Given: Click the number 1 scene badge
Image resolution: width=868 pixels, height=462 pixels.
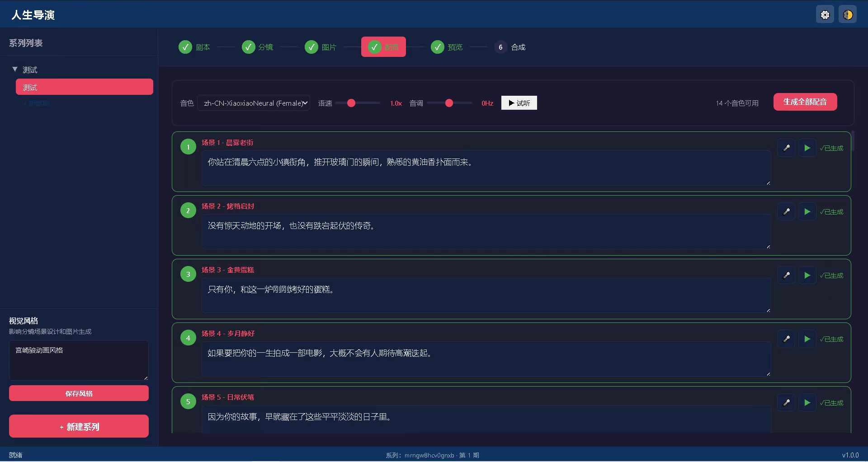Looking at the screenshot, I should [x=188, y=147].
